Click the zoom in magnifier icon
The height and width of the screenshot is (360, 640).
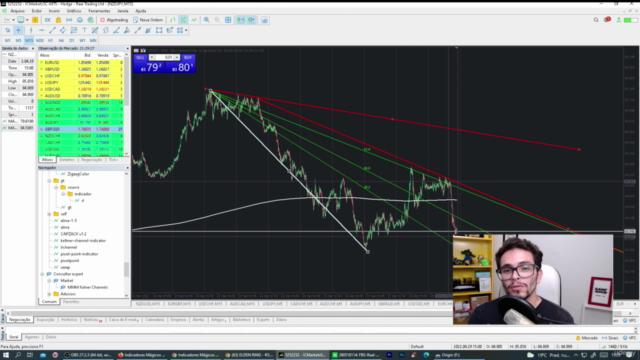207,20
